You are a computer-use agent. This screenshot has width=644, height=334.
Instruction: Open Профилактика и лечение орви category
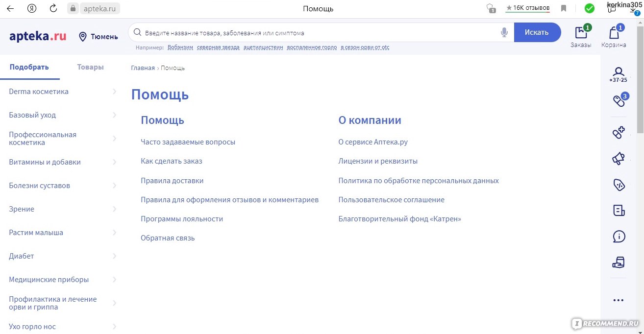(53, 303)
